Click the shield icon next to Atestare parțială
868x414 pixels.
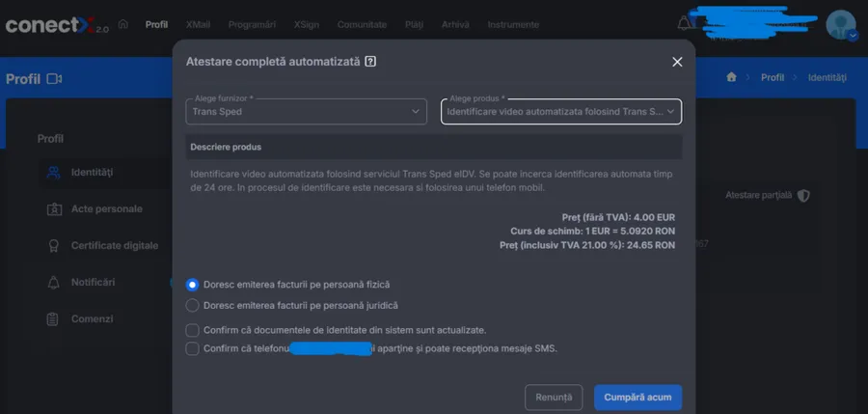pos(803,196)
